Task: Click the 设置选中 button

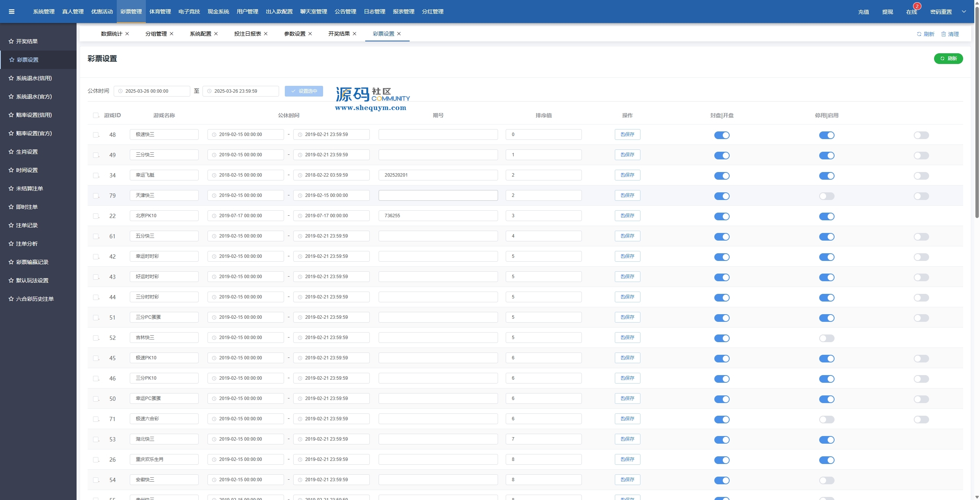Action: (x=304, y=91)
